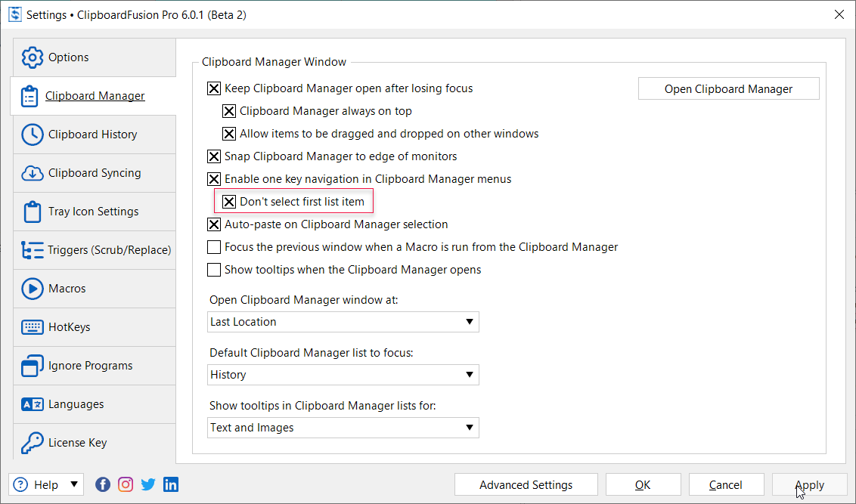
Task: Open the Triggers (Scrub/Replace) tab
Action: pyautogui.click(x=109, y=250)
